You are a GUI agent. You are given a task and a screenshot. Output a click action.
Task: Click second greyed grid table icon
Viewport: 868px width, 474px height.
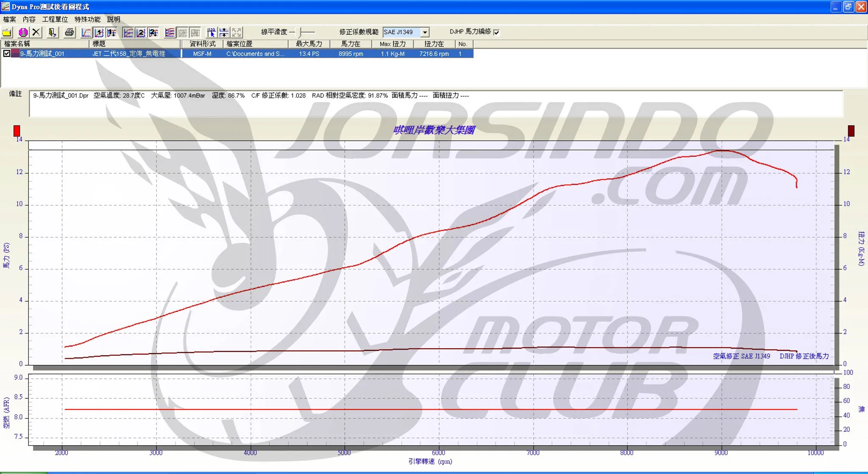(x=195, y=32)
